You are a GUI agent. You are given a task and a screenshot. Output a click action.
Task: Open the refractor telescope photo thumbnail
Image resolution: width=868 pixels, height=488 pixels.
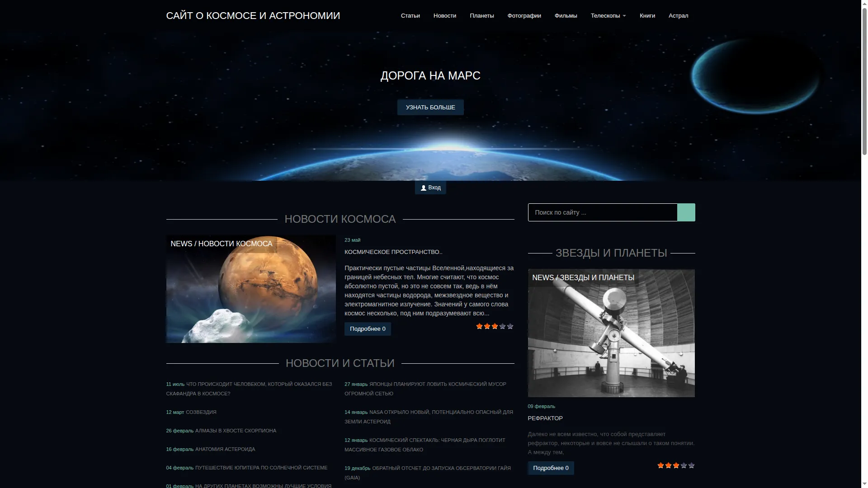(611, 333)
